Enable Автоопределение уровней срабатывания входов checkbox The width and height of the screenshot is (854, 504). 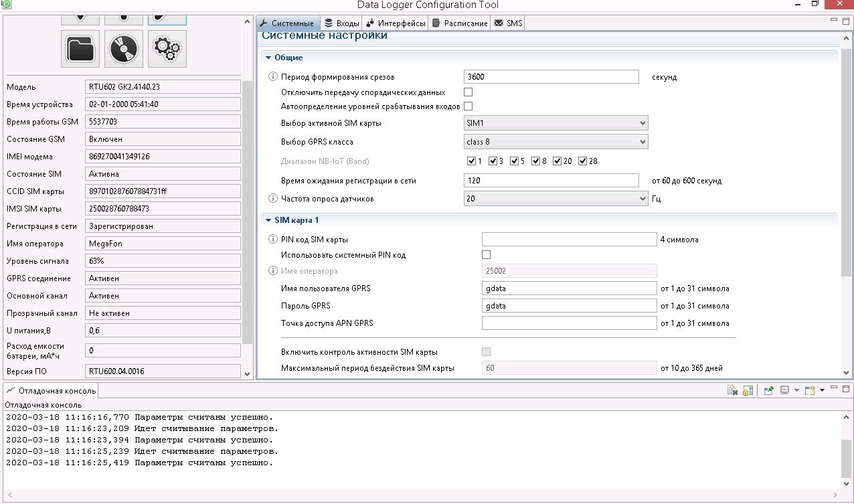(468, 106)
